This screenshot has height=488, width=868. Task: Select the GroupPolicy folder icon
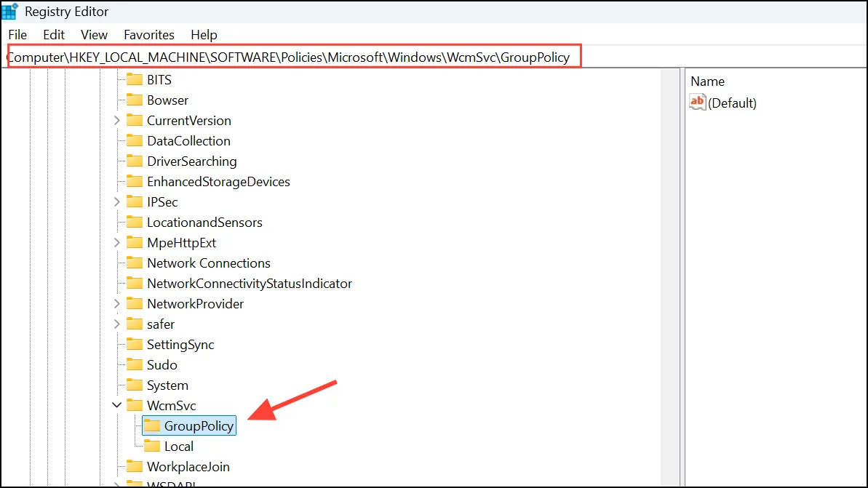pyautogui.click(x=151, y=425)
